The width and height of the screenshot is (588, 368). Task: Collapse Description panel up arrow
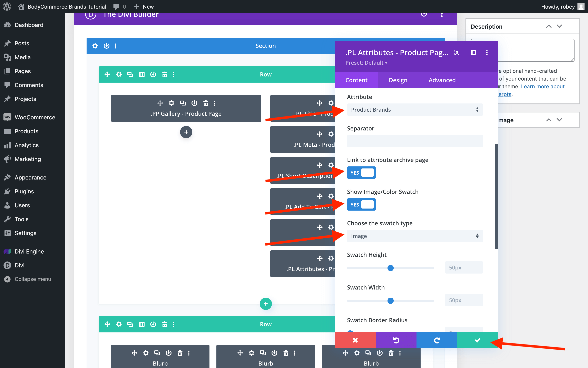pos(549,26)
